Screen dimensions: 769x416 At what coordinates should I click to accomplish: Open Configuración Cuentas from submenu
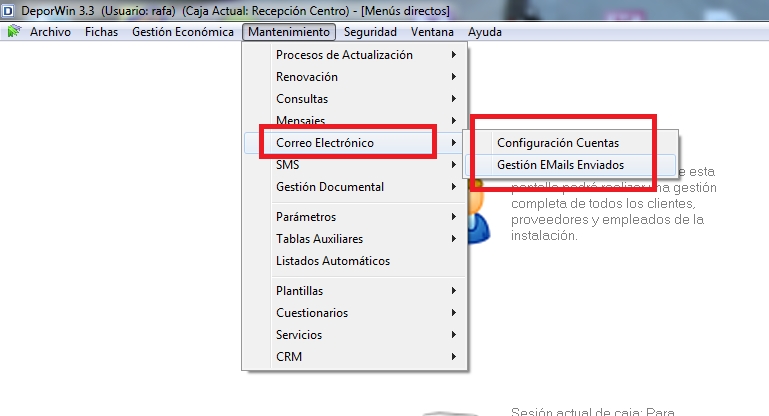(571, 143)
